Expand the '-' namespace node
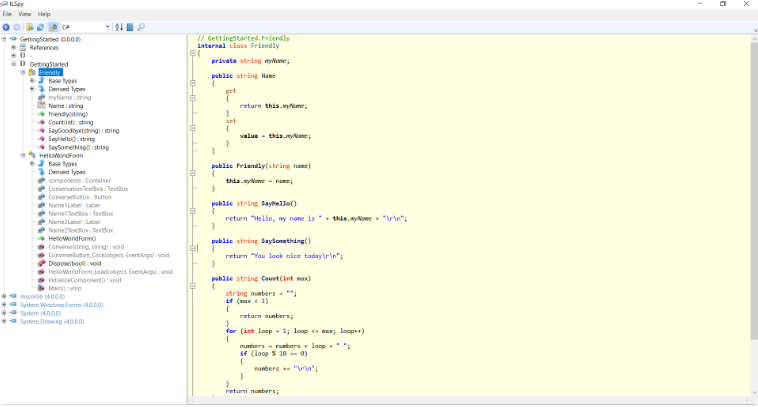 (x=14, y=56)
